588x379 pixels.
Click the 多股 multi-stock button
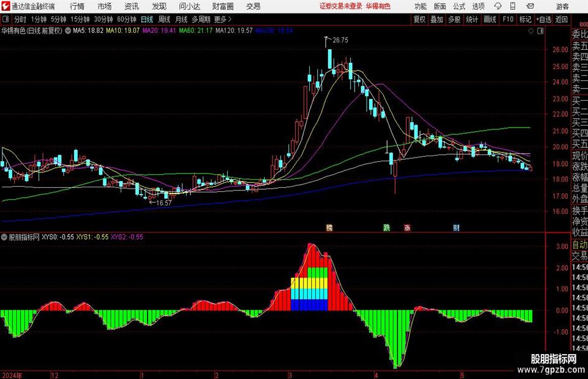pyautogui.click(x=454, y=19)
